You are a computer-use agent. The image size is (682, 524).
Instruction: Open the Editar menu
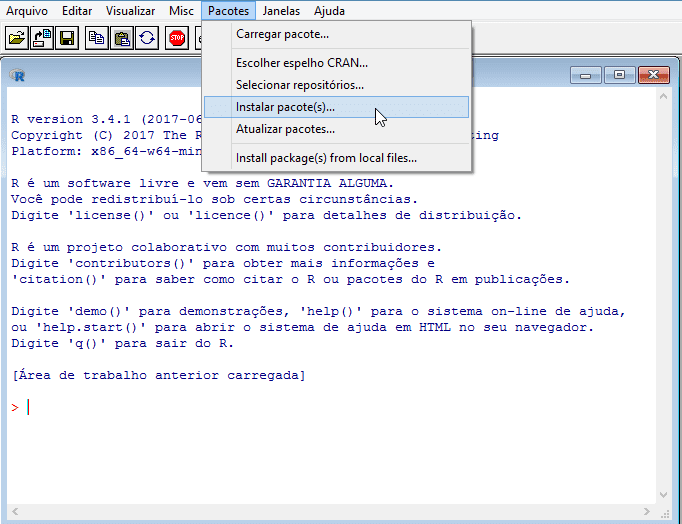(77, 11)
